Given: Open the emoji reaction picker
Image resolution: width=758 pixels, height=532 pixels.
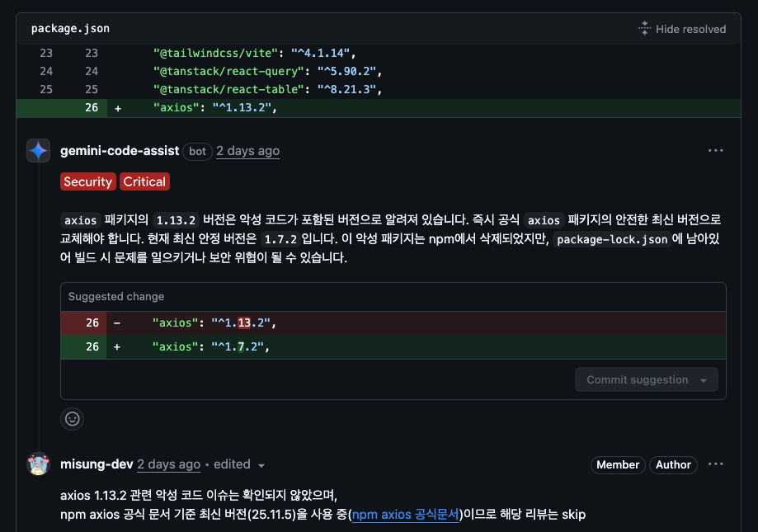Looking at the screenshot, I should [x=73, y=419].
